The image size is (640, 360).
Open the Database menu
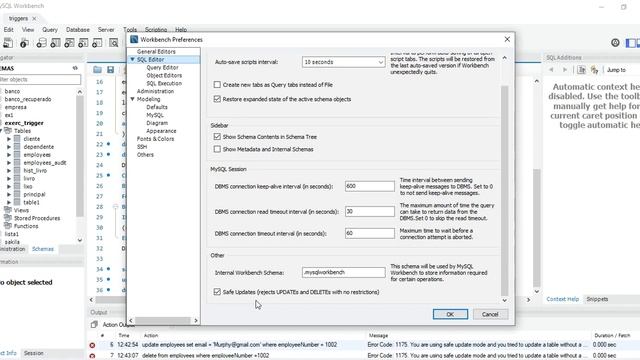coord(78,30)
